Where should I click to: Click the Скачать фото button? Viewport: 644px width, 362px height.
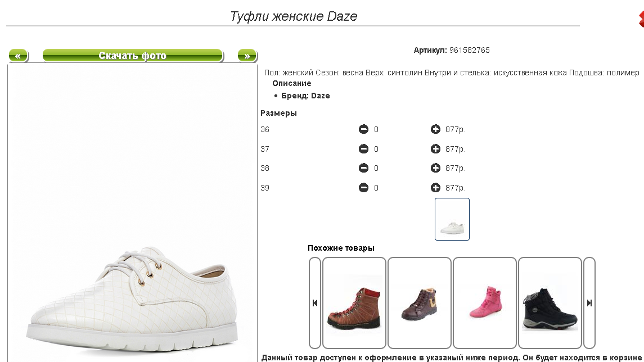[133, 56]
